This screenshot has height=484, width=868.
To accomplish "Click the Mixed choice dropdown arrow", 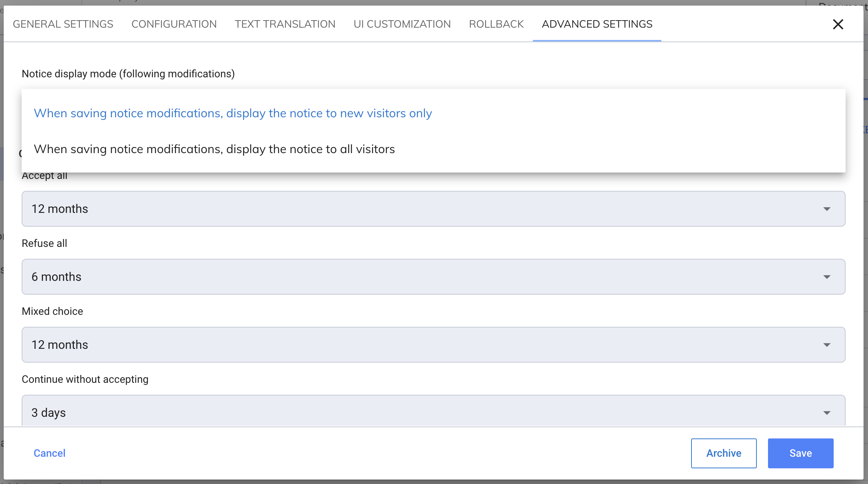I will click(827, 345).
